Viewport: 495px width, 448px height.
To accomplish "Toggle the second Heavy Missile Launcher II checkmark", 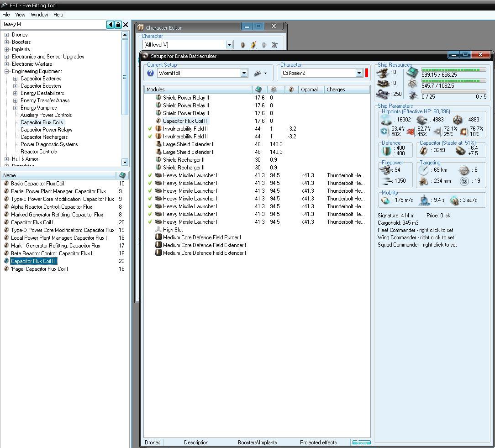I will coord(150,183).
